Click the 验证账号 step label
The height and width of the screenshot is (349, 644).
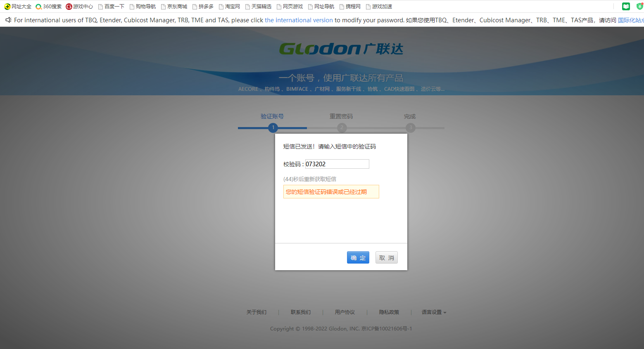pyautogui.click(x=272, y=116)
